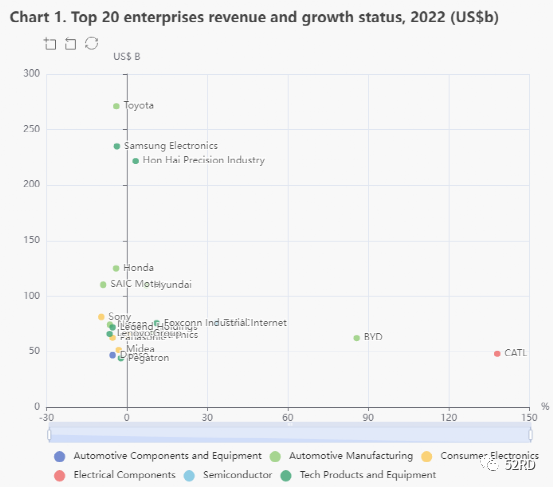This screenshot has width=553, height=487.
Task: Click the chart title text
Action: tap(254, 17)
